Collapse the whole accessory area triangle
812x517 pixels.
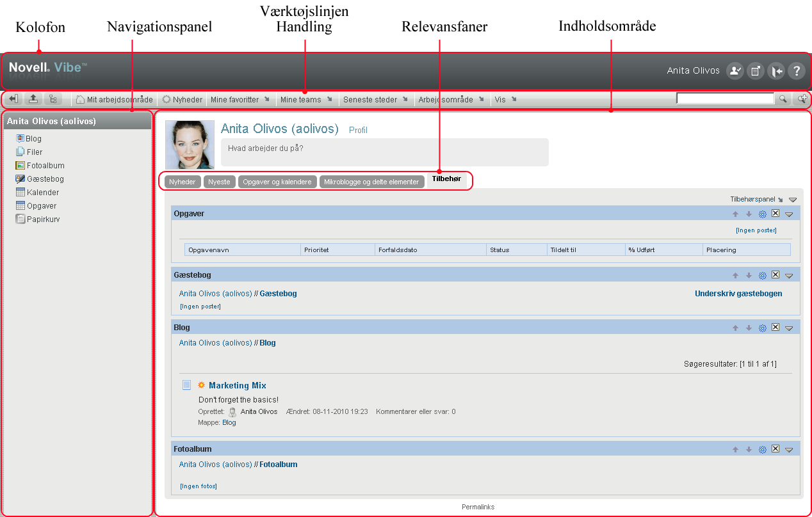coord(793,200)
